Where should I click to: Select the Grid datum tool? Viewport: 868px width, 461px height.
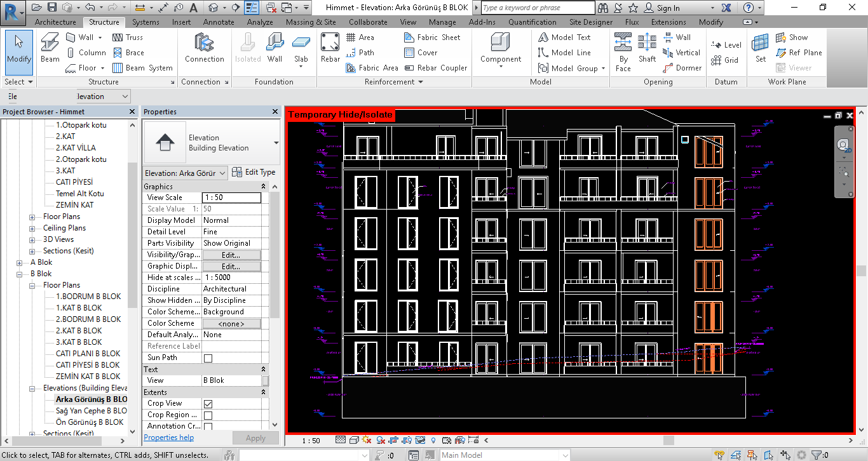tap(725, 60)
